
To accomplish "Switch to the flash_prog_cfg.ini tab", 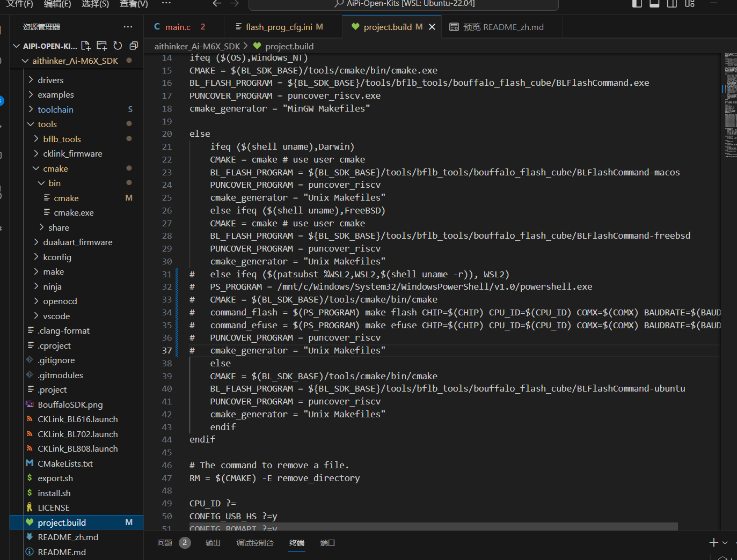I will coord(283,27).
